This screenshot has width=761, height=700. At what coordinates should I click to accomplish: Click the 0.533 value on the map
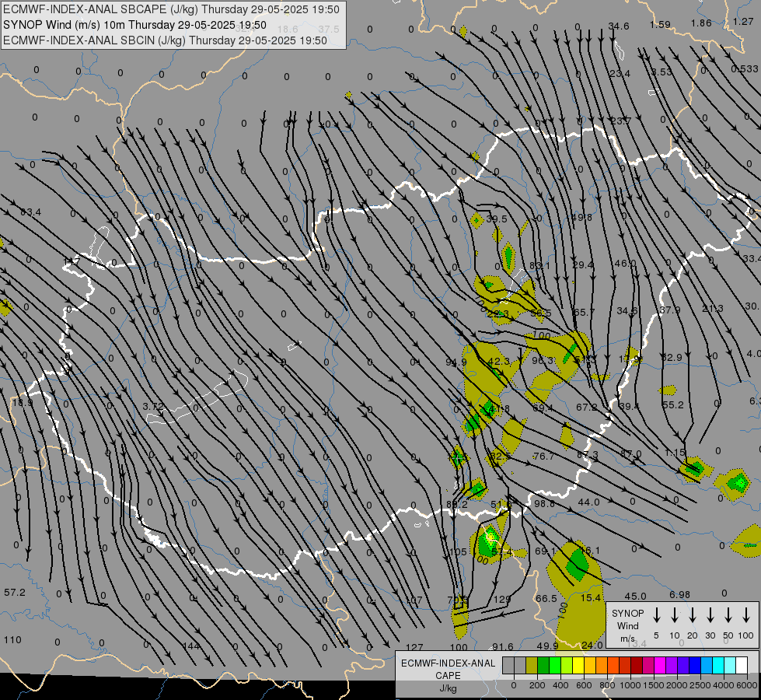[745, 69]
